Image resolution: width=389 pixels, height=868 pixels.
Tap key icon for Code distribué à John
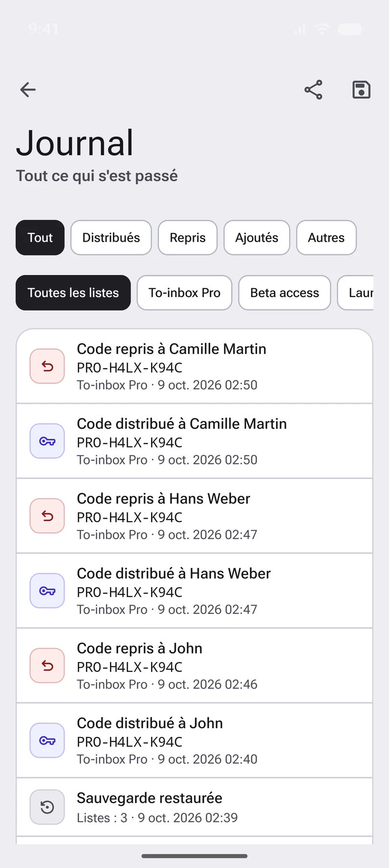47,740
